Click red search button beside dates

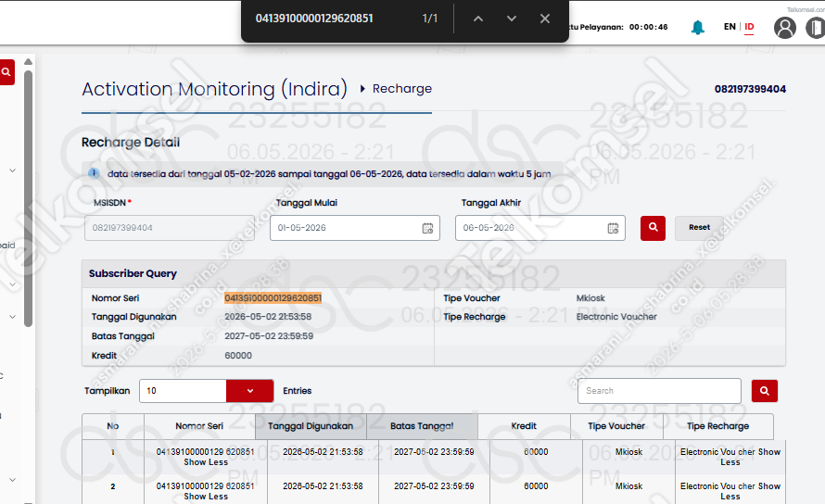point(653,228)
